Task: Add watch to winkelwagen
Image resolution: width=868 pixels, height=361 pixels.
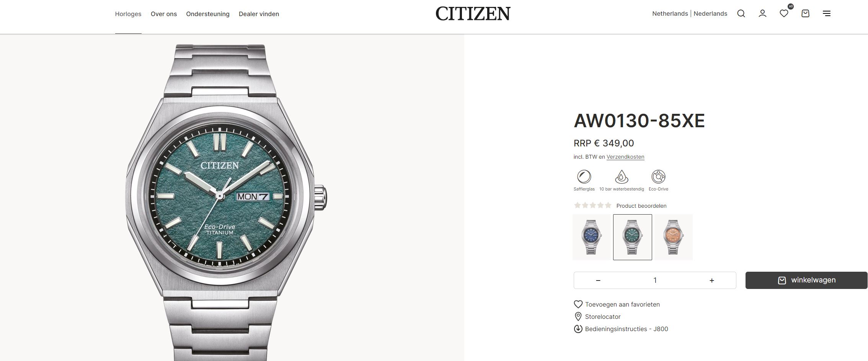Action: coord(806,280)
